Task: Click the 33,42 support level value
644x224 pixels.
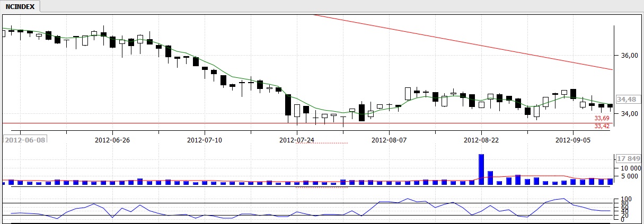Action: coord(602,126)
